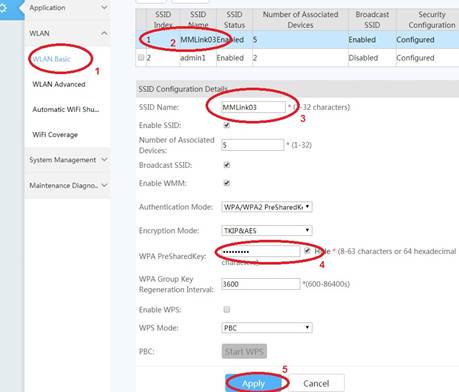Select the MMLink03 SSID table row

[297, 40]
